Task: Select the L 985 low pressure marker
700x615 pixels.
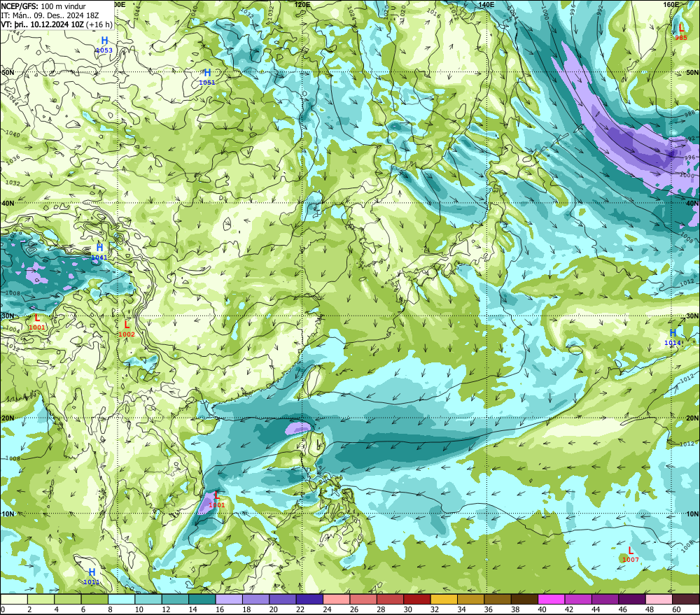Action: 681,32
